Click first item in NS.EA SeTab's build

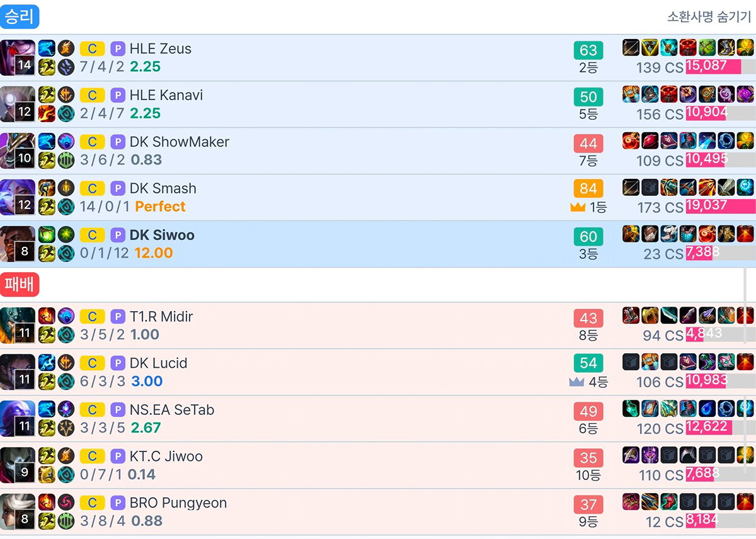pos(631,409)
